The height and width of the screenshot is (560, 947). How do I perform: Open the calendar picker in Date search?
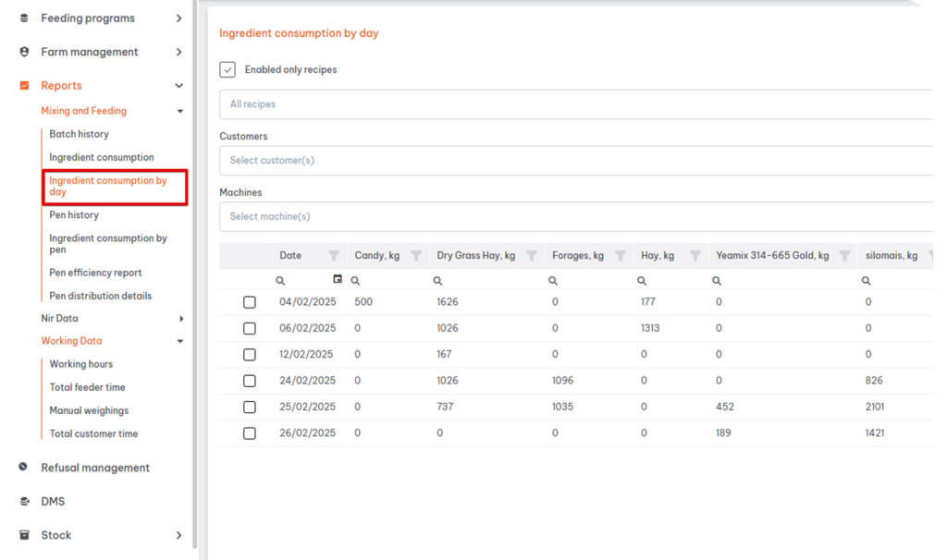click(x=338, y=279)
